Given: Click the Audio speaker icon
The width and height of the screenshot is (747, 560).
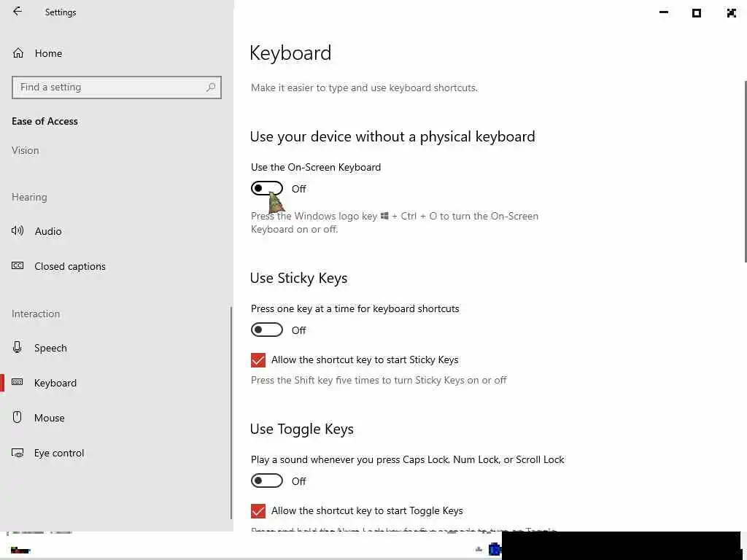Looking at the screenshot, I should pos(18,231).
